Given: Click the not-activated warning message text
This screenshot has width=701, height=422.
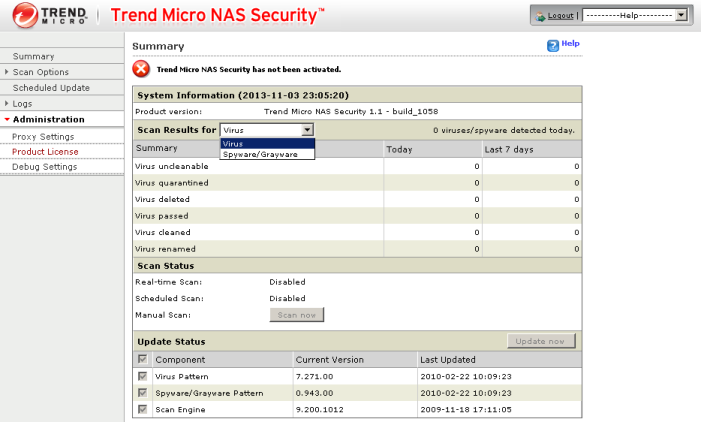Looking at the screenshot, I should pyautogui.click(x=249, y=69).
